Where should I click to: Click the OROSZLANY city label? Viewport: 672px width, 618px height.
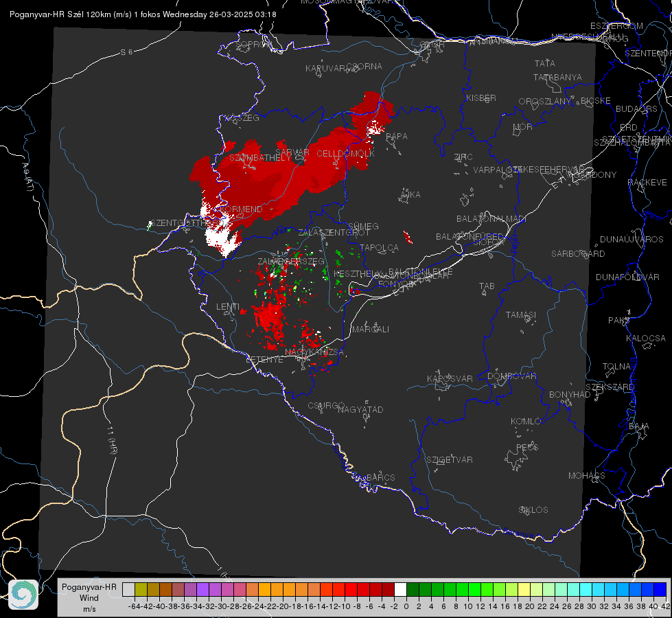pyautogui.click(x=545, y=102)
